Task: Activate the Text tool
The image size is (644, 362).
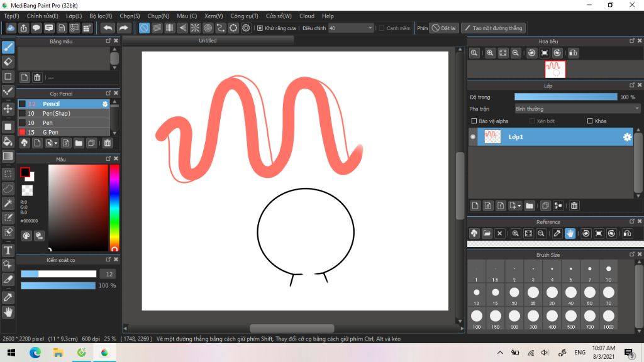Action: pyautogui.click(x=8, y=250)
